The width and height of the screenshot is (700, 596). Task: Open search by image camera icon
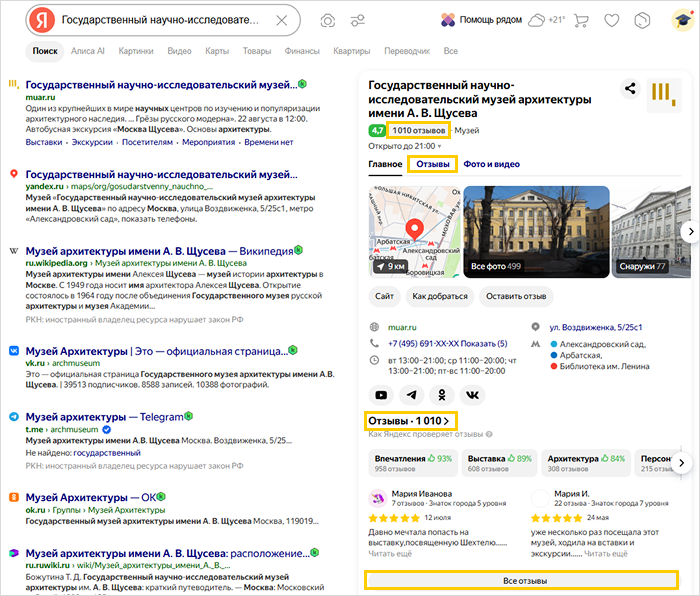pos(328,21)
